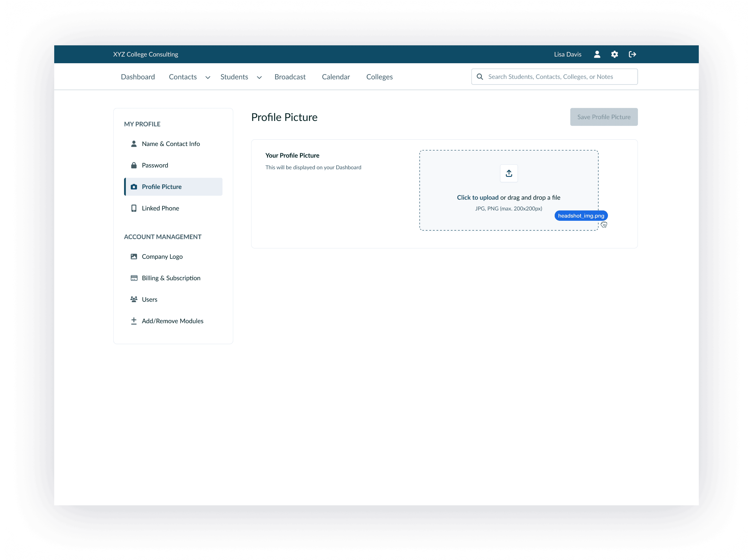Image resolution: width=753 pixels, height=560 pixels.
Task: Click the logout arrow icon
Action: click(632, 54)
